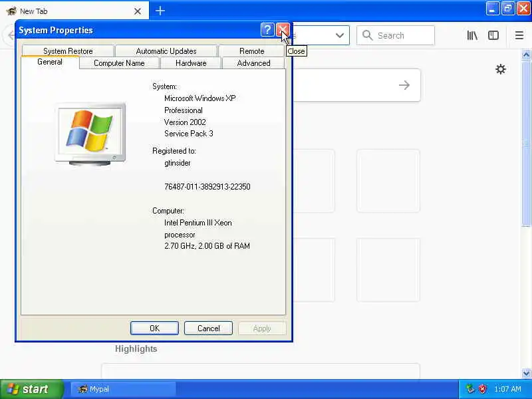Click the back arrow in browser toolbar
The height and width of the screenshot is (399, 532).
[11, 35]
